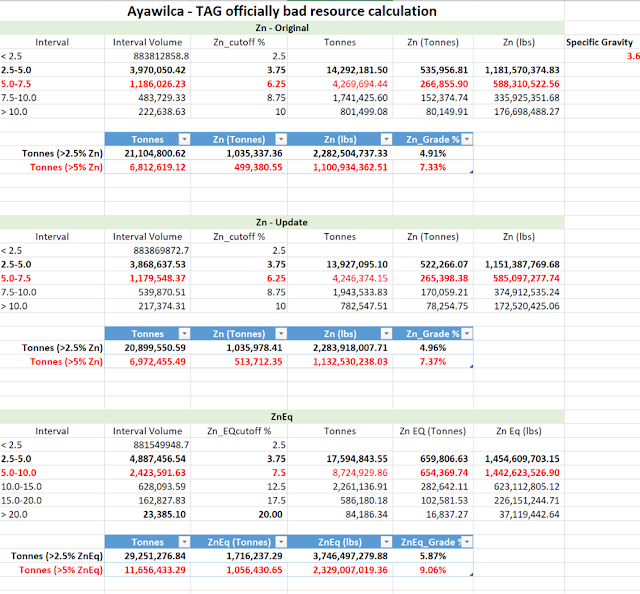Image resolution: width=640 pixels, height=594 pixels.
Task: Select bold cell 23,385.10
Action: click(147, 514)
